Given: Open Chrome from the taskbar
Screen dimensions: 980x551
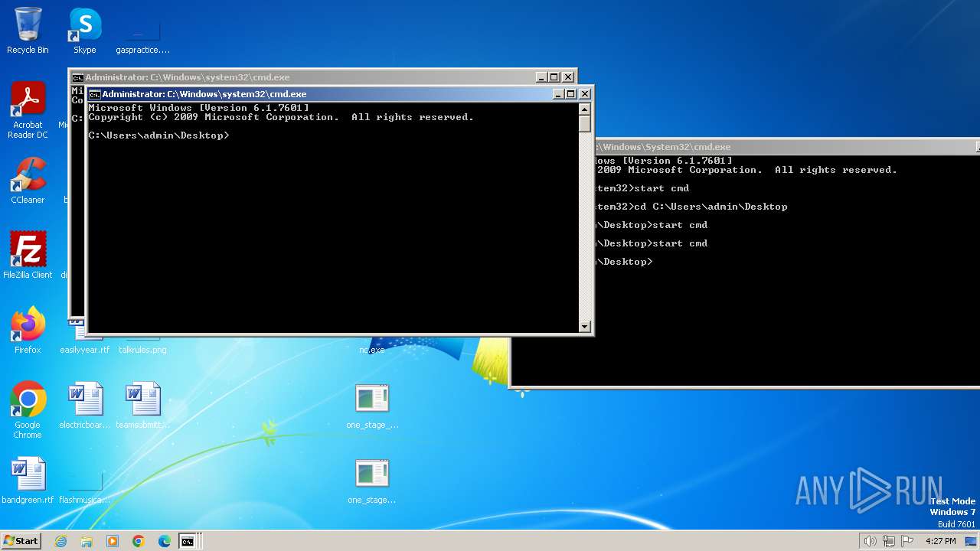Looking at the screenshot, I should click(139, 541).
